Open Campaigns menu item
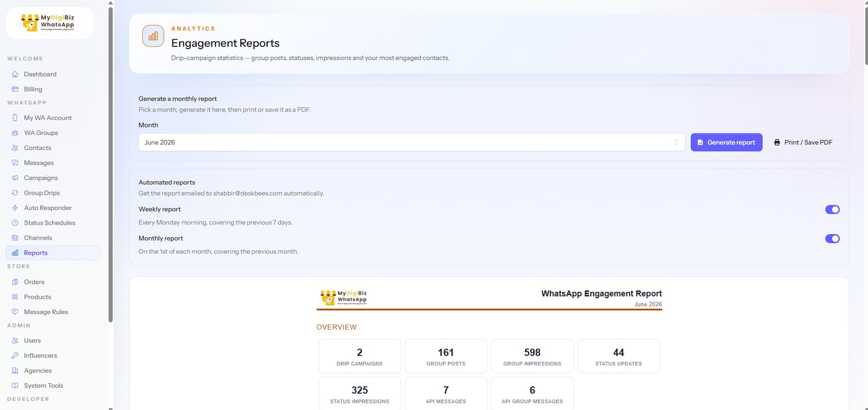The width and height of the screenshot is (868, 410). click(53, 178)
